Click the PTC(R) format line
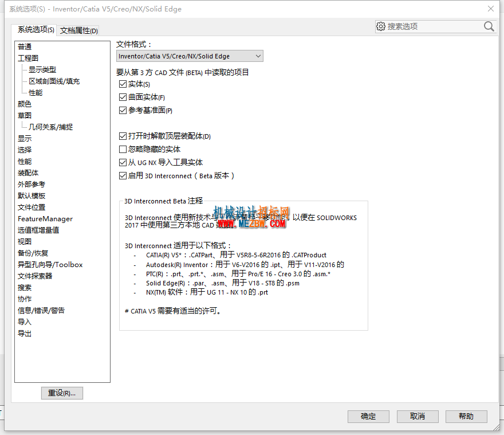Screen dimensions: 504x435 238,274
